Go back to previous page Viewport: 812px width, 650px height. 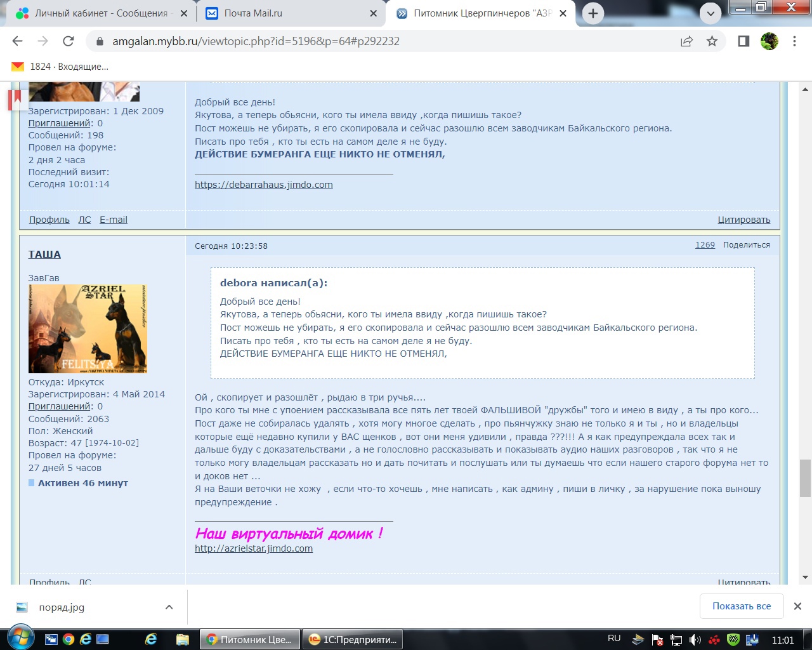(x=18, y=41)
